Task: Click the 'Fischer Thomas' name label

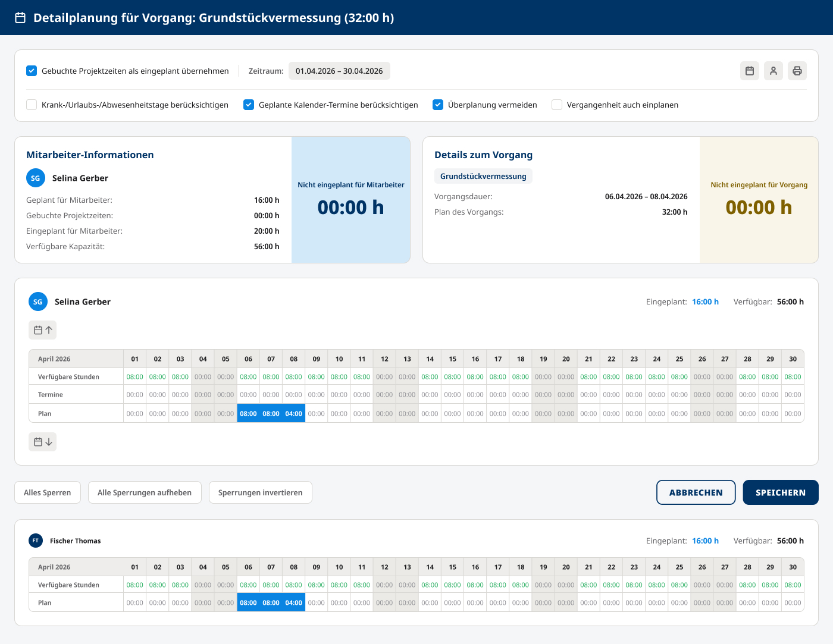Action: pyautogui.click(x=76, y=541)
